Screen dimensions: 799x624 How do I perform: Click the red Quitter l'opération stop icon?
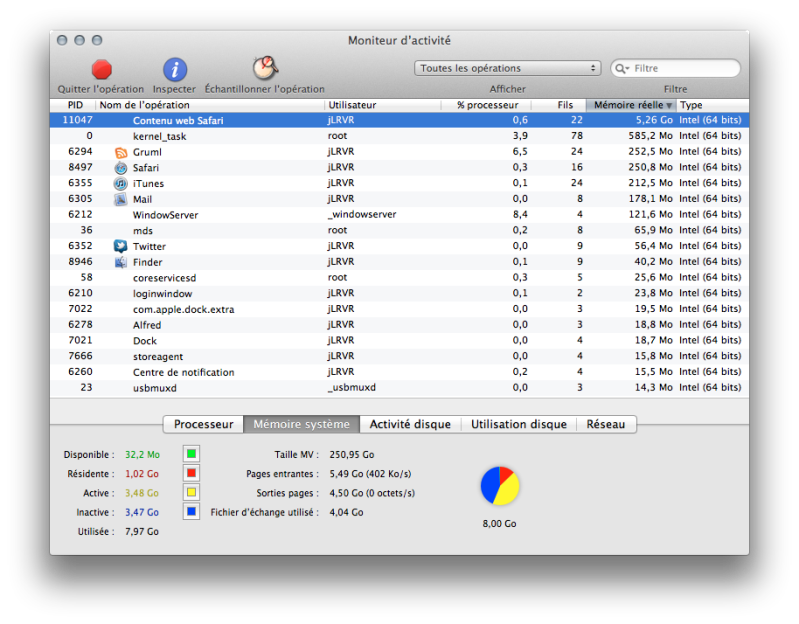point(101,69)
